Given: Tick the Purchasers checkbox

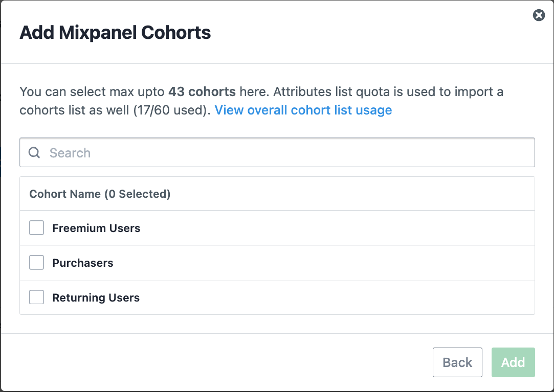Looking at the screenshot, I should [x=36, y=262].
